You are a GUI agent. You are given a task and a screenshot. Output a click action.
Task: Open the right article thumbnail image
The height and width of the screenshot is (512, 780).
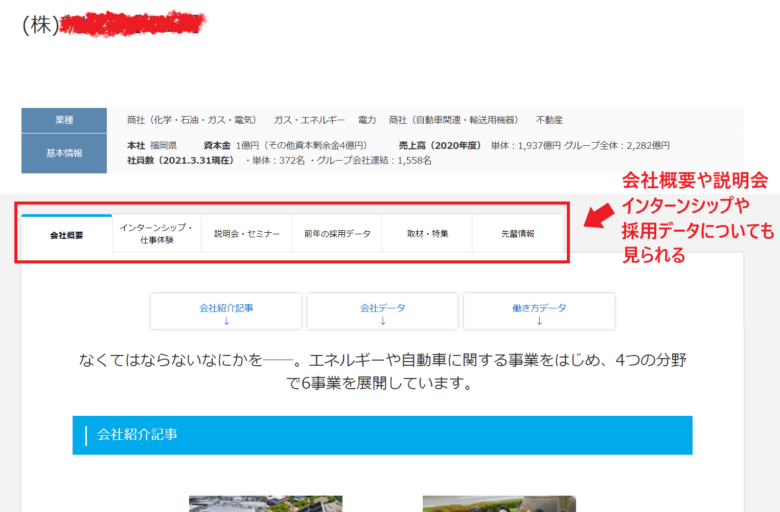click(499, 504)
